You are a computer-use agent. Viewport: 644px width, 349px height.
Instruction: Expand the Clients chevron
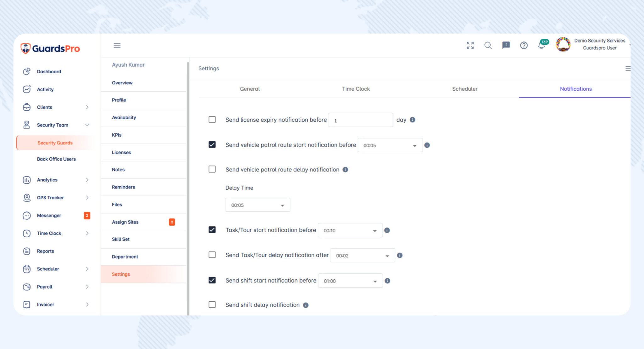[x=87, y=107]
